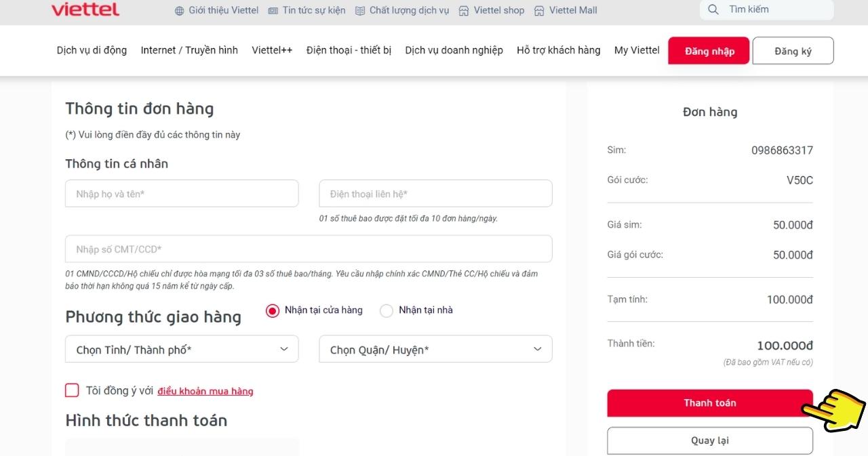Tick the Tôi đồng ý với checkbox
This screenshot has height=456, width=868.
pos(72,390)
